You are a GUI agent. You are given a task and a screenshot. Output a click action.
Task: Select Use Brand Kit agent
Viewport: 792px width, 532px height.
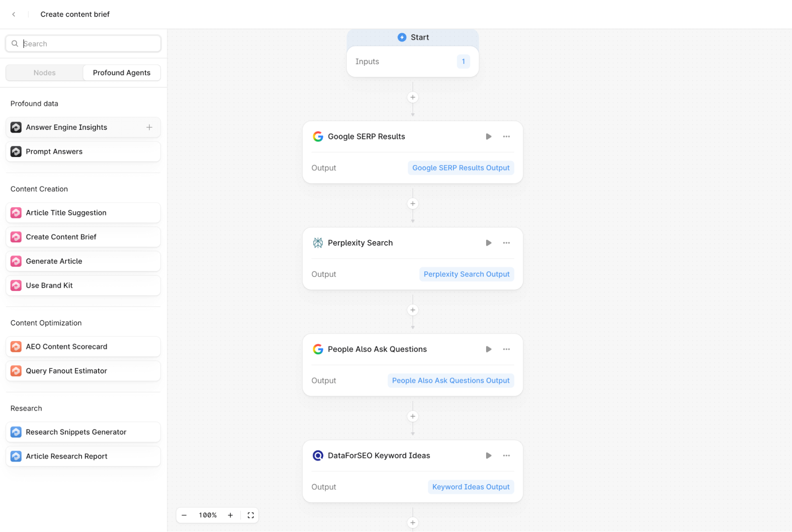tap(83, 285)
